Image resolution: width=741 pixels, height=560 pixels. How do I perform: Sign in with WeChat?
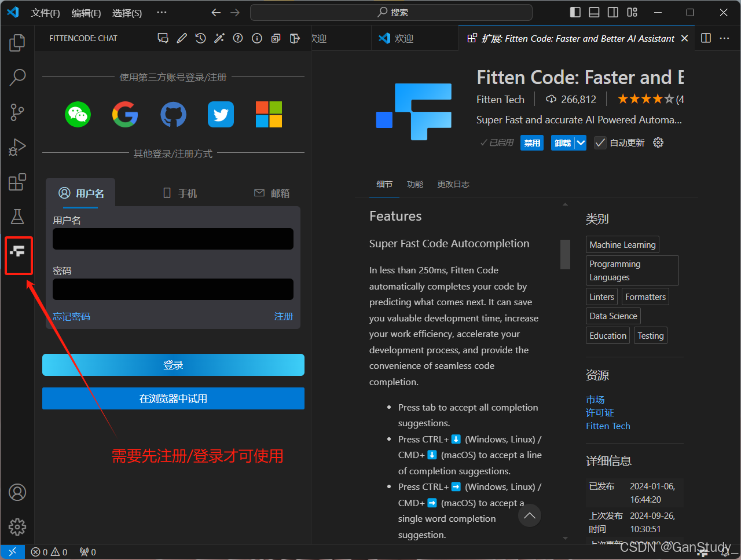(78, 114)
